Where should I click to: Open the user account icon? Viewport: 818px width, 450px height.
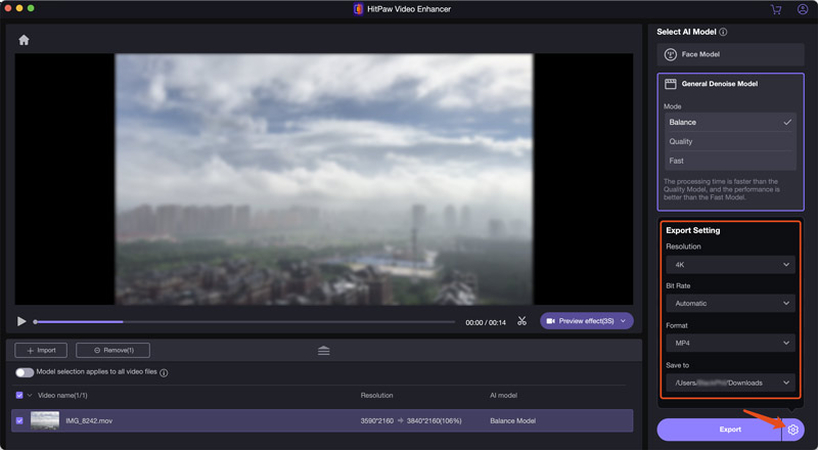[x=802, y=9]
